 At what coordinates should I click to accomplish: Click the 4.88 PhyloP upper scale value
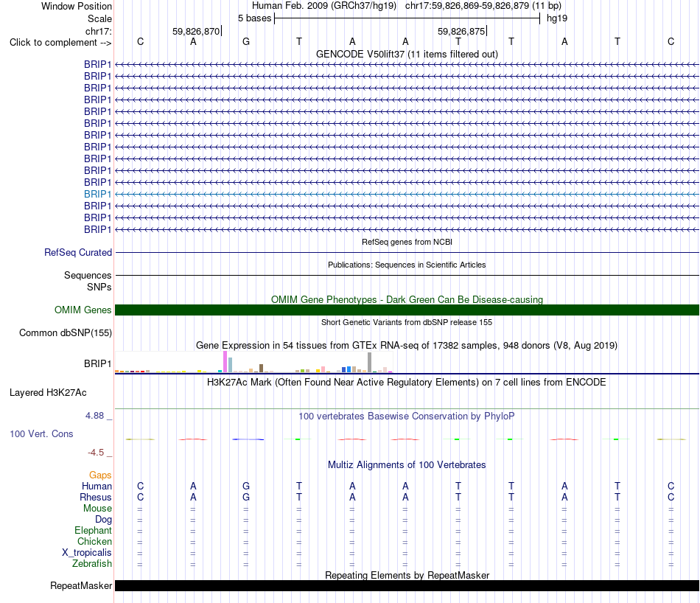94,416
